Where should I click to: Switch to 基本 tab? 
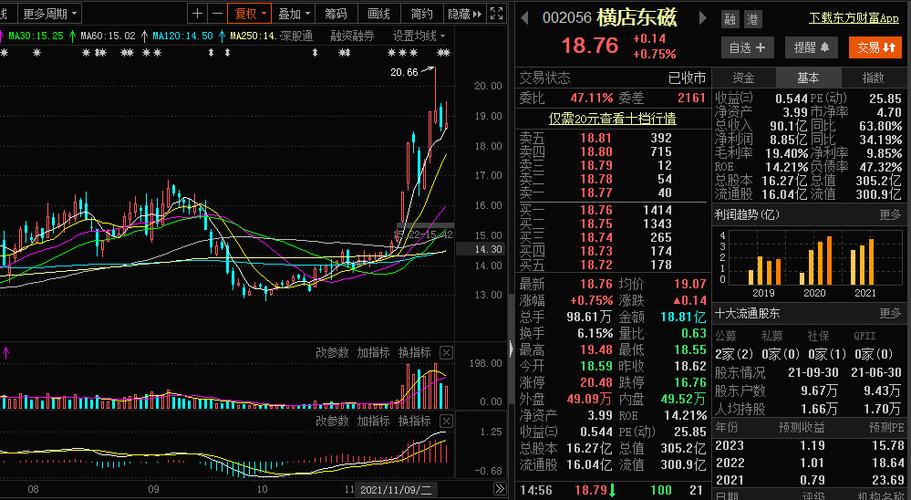[x=808, y=77]
